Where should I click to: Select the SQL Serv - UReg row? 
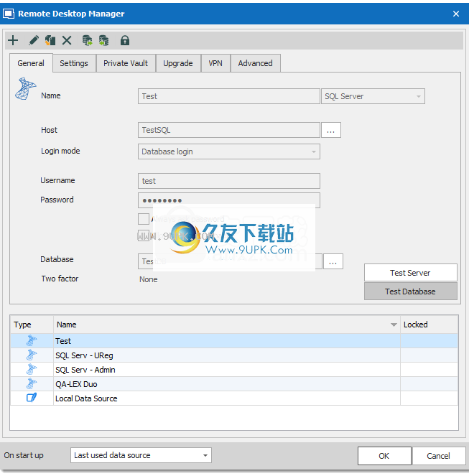(234, 355)
